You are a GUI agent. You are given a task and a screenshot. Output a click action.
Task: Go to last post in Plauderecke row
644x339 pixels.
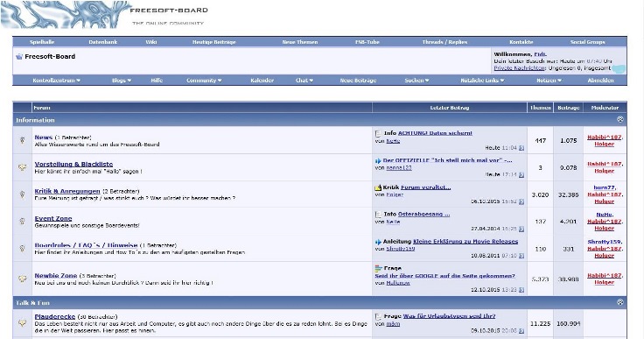[521, 331]
